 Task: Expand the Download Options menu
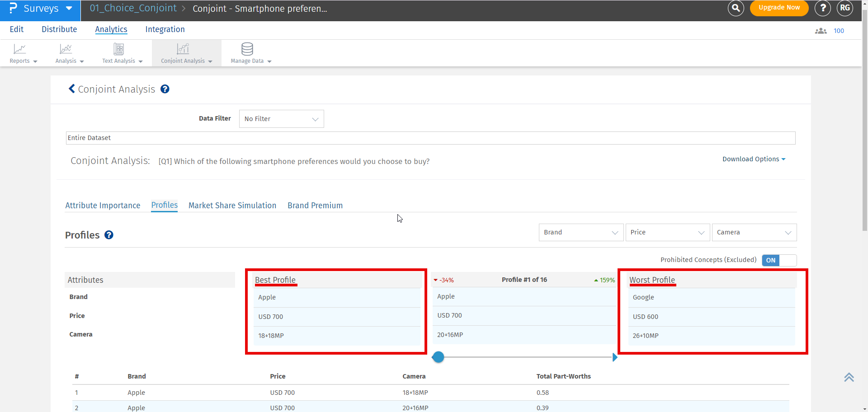(x=754, y=159)
